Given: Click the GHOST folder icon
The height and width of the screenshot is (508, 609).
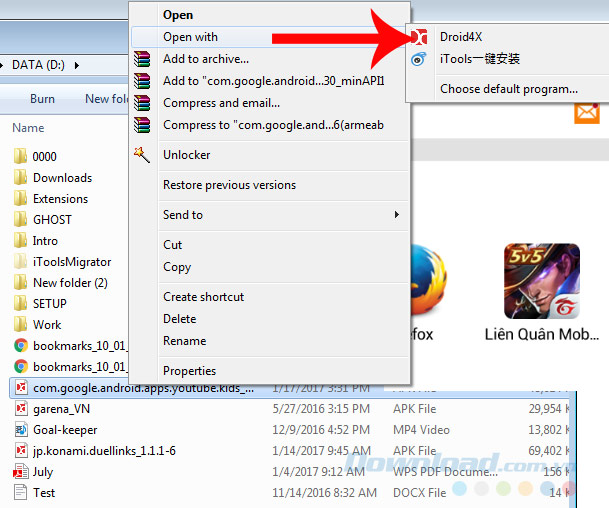Looking at the screenshot, I should pos(21,219).
